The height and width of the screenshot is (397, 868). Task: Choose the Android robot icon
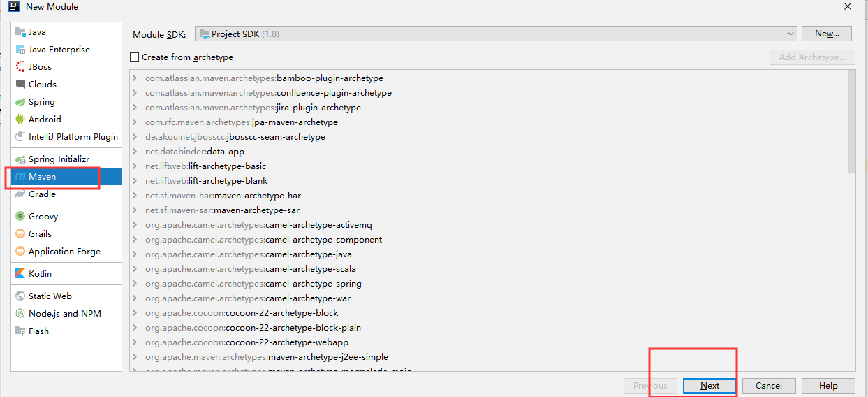click(x=20, y=120)
